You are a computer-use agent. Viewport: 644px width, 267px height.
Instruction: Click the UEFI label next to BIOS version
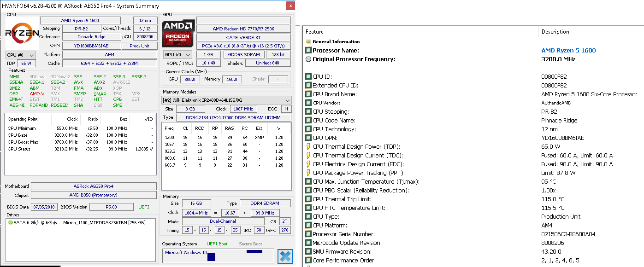pos(144,207)
